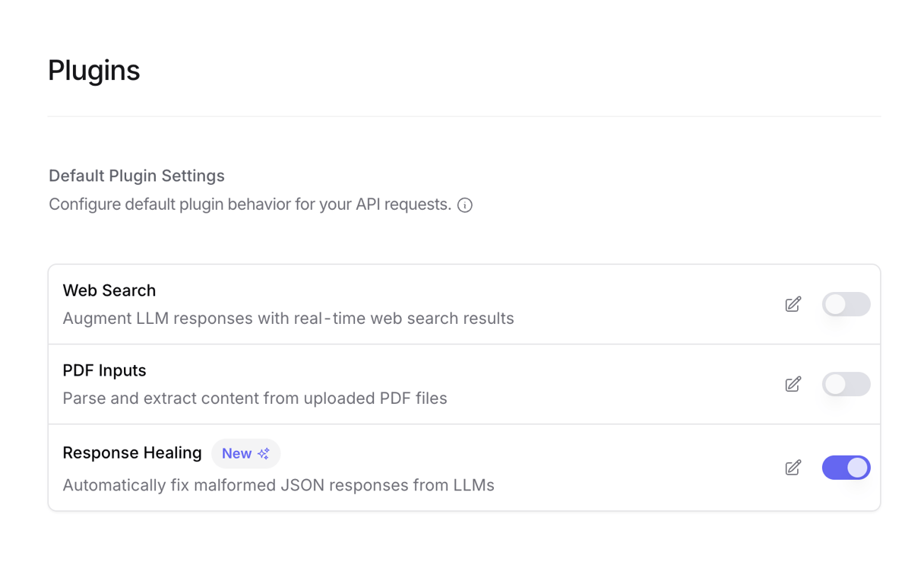Click the Web Search description text
The image size is (924, 584).
coord(289,318)
